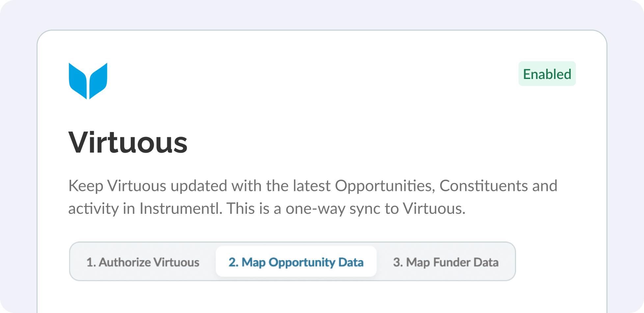Viewport: 644px width, 313px height.
Task: Click the Virtuous heading title
Action: coord(128,143)
